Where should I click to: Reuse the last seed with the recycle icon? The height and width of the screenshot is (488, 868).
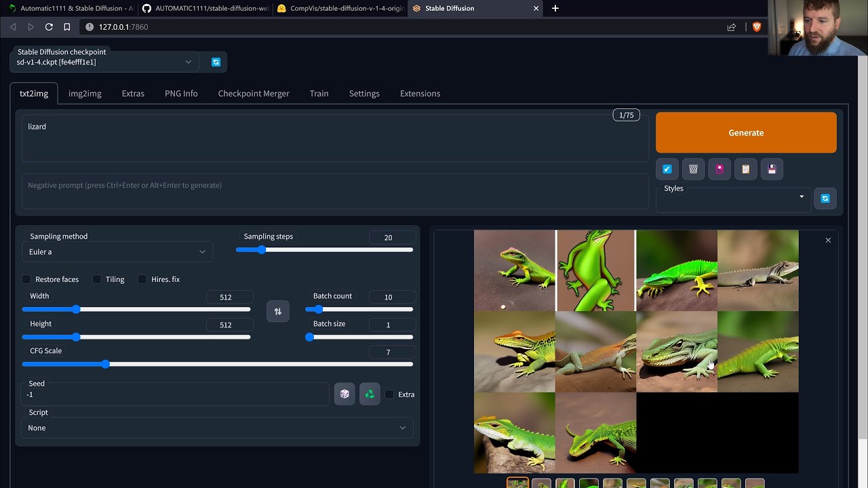(370, 394)
